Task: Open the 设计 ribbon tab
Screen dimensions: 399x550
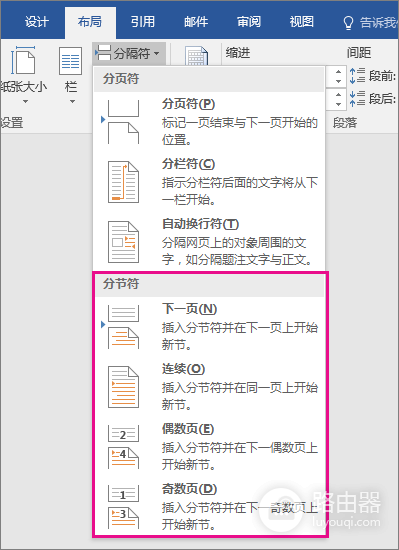Action: pyautogui.click(x=36, y=22)
